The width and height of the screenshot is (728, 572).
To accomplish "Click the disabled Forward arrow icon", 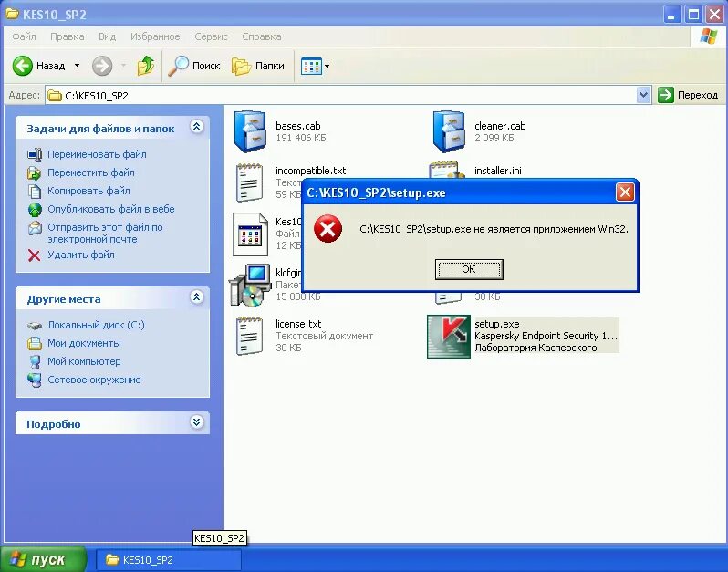I will 102,66.
